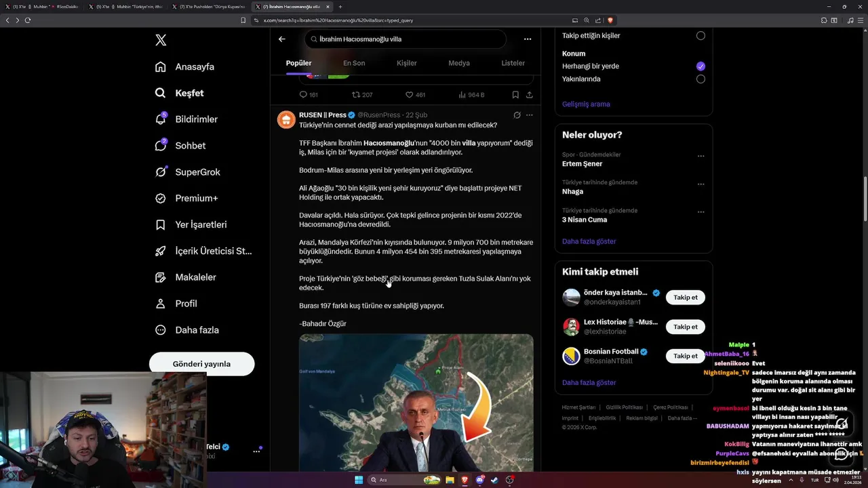Image resolution: width=868 pixels, height=488 pixels.
Task: Switch to Listeler tab
Action: pos(513,63)
